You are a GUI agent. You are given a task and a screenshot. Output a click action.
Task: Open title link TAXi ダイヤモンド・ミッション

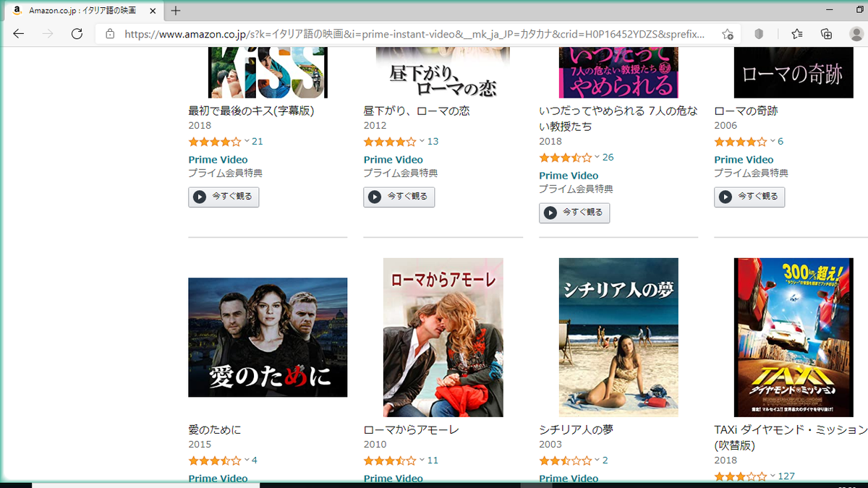791,437
